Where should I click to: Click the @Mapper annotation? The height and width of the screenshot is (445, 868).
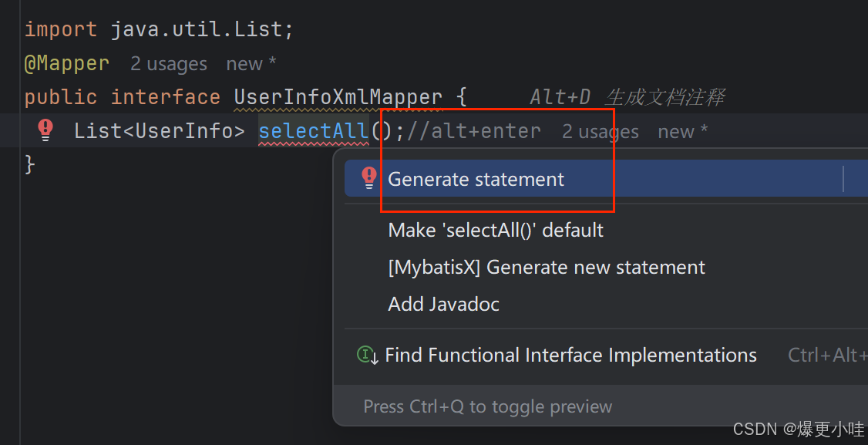[x=66, y=64]
